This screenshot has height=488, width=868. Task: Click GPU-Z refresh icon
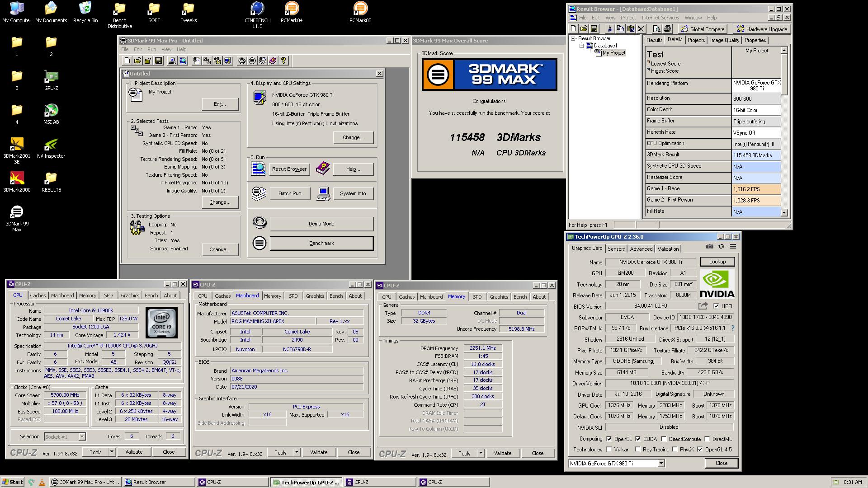(721, 246)
